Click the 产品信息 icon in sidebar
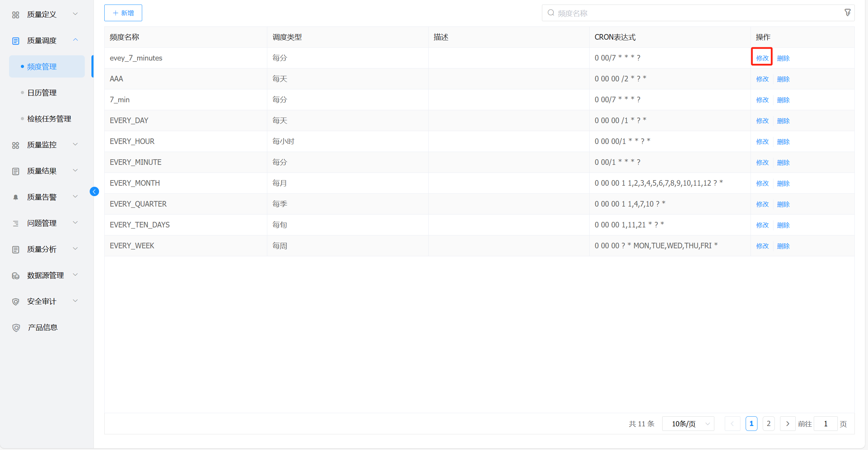 tap(16, 328)
